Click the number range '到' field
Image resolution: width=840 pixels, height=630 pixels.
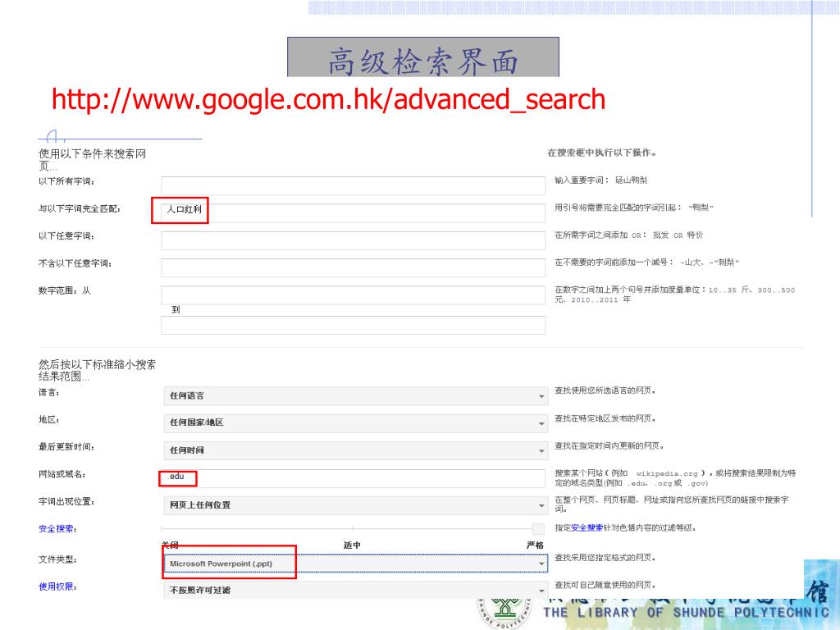(353, 325)
